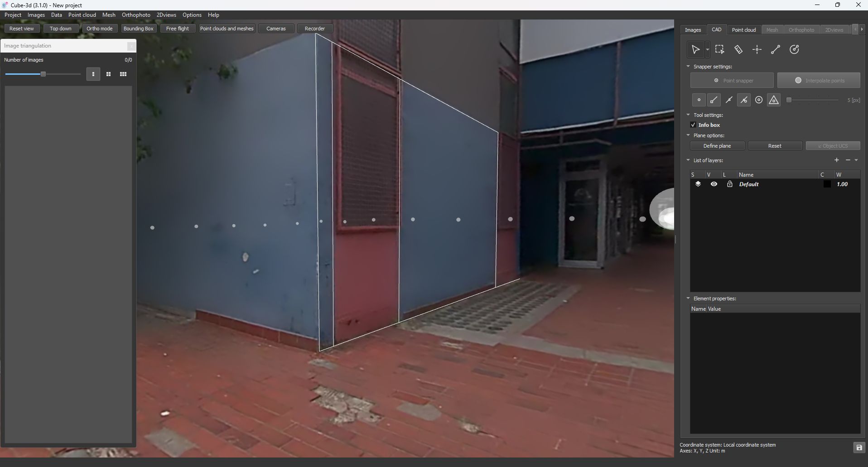This screenshot has height=467, width=868.
Task: Select the circle drawing tool
Action: pos(794,50)
